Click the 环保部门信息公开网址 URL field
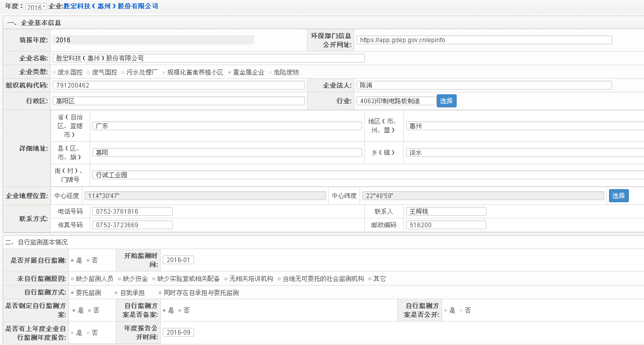644x345 pixels. pyautogui.click(x=484, y=40)
